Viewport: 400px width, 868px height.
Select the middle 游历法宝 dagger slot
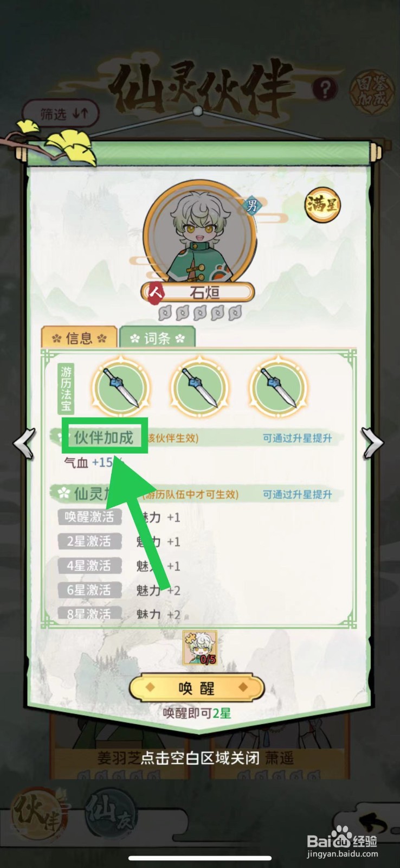click(x=200, y=387)
